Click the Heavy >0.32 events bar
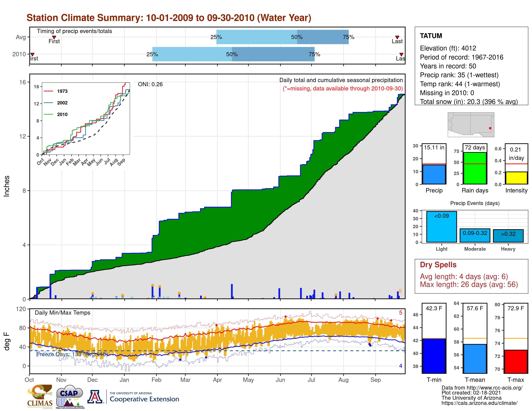Screen dimensions: 532x411 (x=508, y=236)
